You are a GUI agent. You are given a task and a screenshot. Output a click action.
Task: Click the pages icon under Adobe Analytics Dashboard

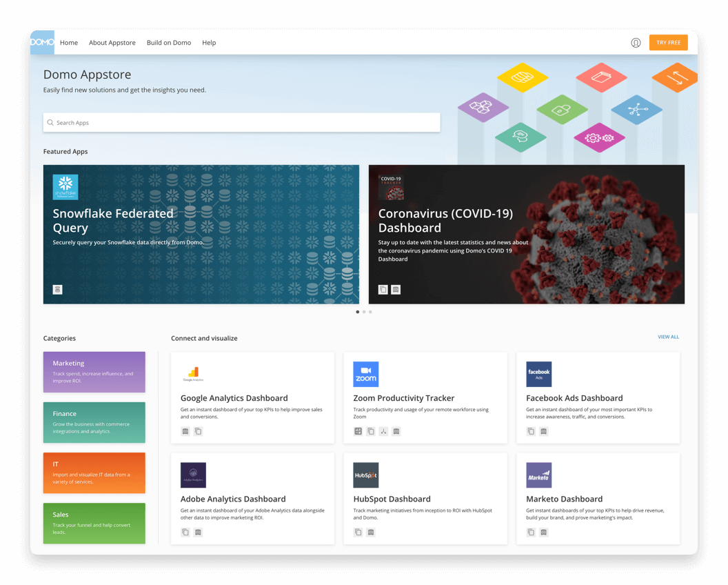(x=185, y=532)
